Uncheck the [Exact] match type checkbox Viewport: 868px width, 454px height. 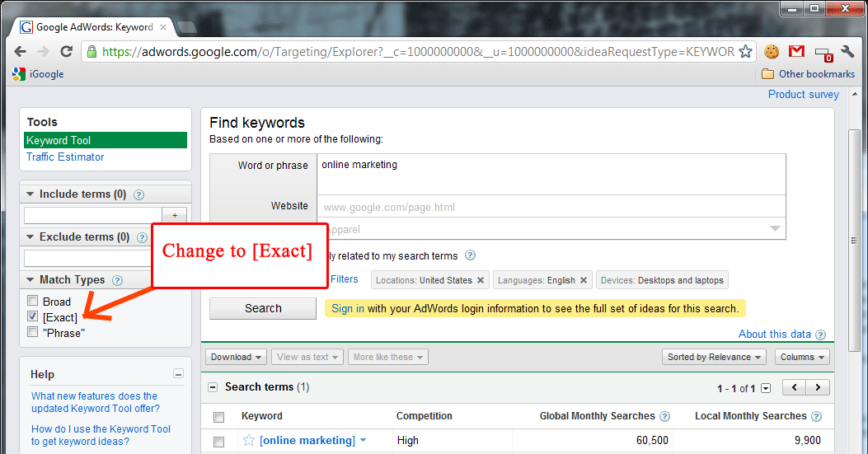click(33, 316)
